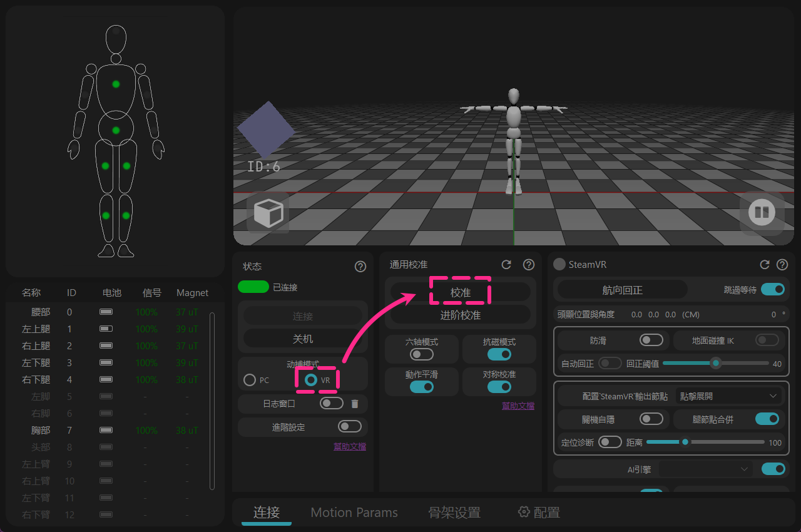This screenshot has width=801, height=532.
Task: Open the 點擊展開 dropdown
Action: (x=729, y=396)
